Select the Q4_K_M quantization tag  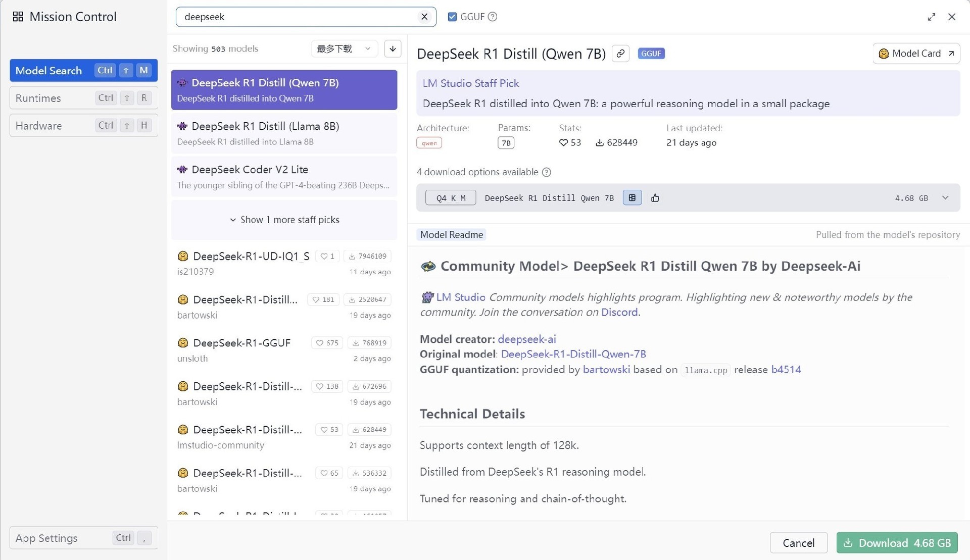pos(451,198)
